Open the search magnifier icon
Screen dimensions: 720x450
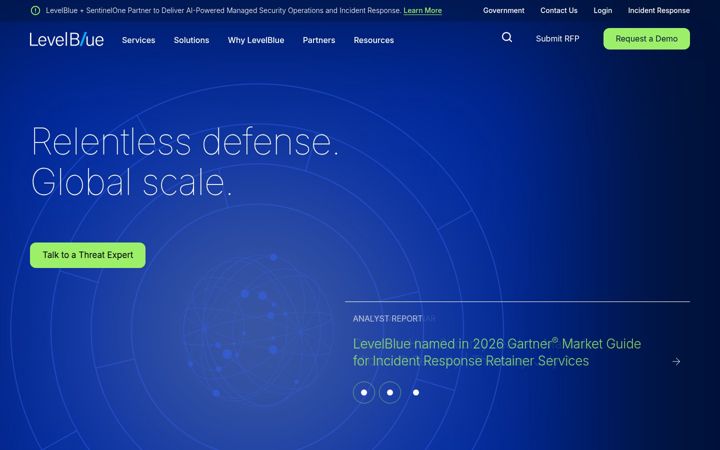tap(506, 37)
